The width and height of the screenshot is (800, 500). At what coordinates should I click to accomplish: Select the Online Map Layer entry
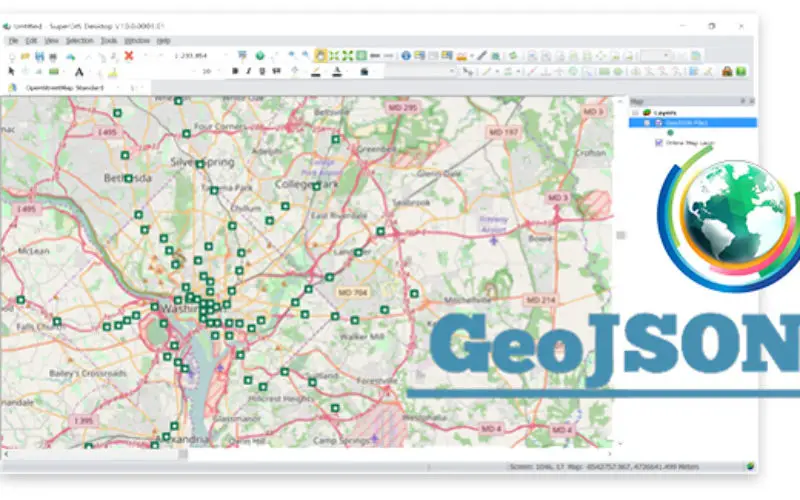click(x=690, y=143)
